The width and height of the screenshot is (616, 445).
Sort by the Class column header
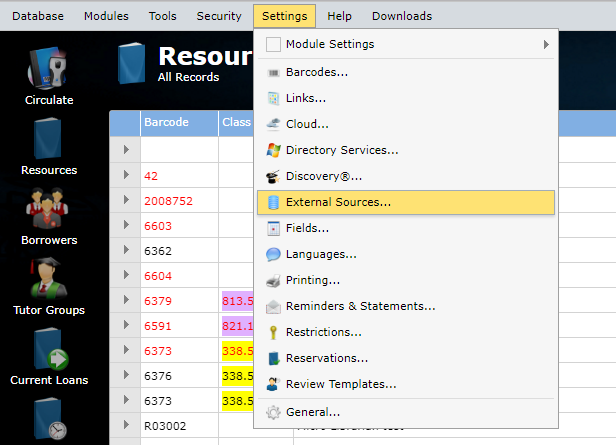[236, 123]
